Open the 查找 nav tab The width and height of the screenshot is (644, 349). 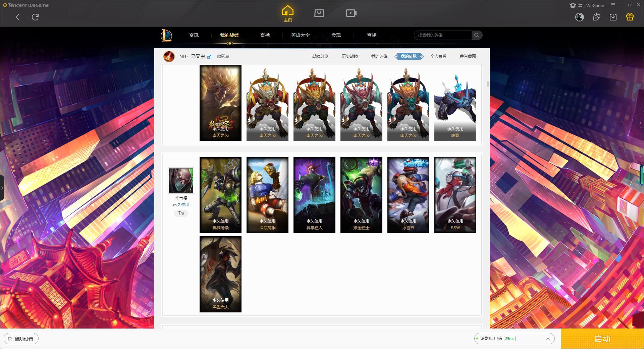click(x=372, y=35)
